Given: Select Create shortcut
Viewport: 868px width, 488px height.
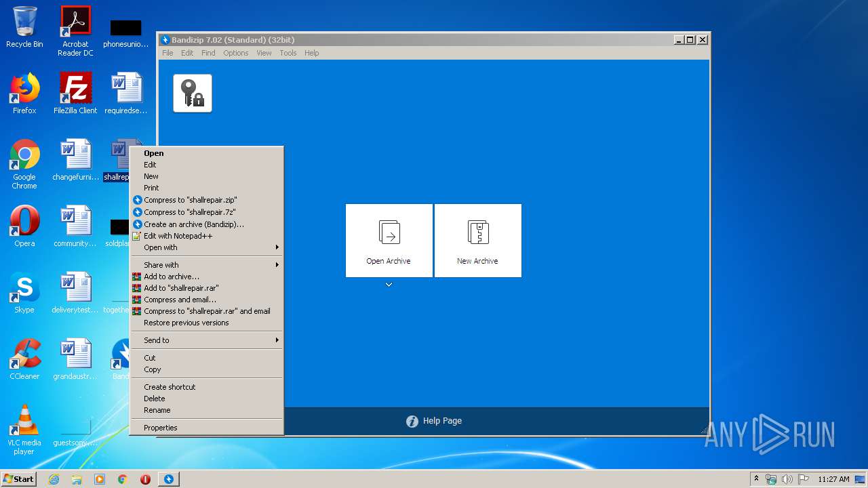Looking at the screenshot, I should pyautogui.click(x=207, y=387).
